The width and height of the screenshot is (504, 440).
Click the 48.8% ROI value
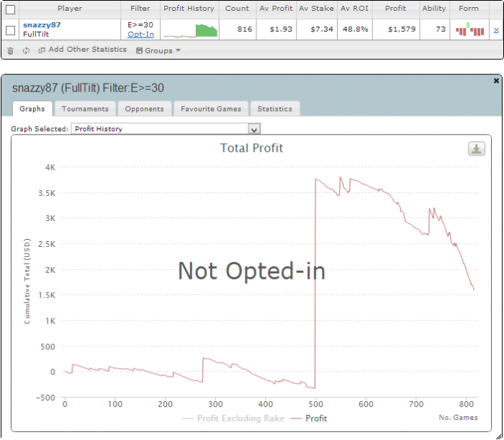(356, 30)
